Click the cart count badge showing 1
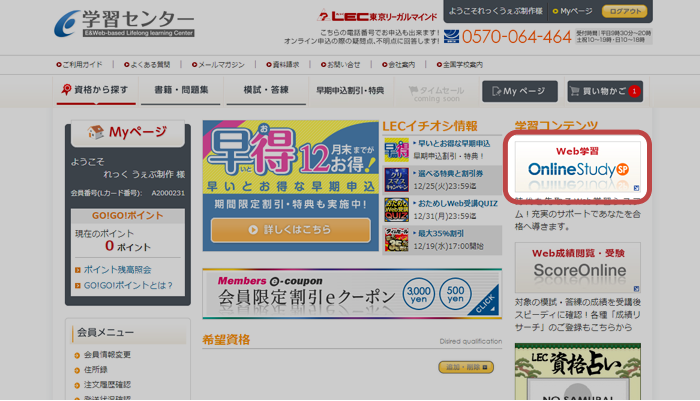This screenshot has height=401, width=700. pos(634,91)
